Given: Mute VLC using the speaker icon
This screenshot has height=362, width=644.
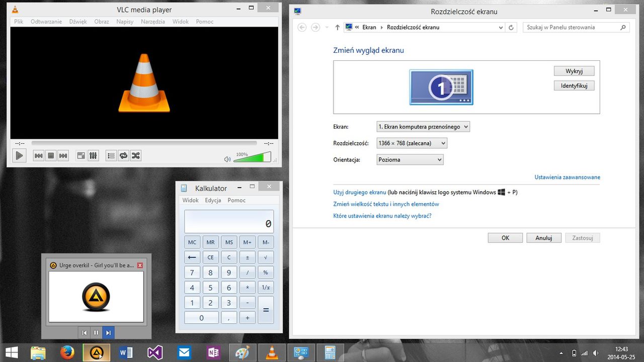Looking at the screenshot, I should 227,159.
